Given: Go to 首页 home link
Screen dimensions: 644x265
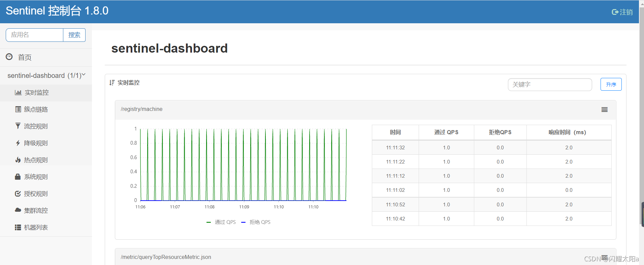Looking at the screenshot, I should point(25,57).
